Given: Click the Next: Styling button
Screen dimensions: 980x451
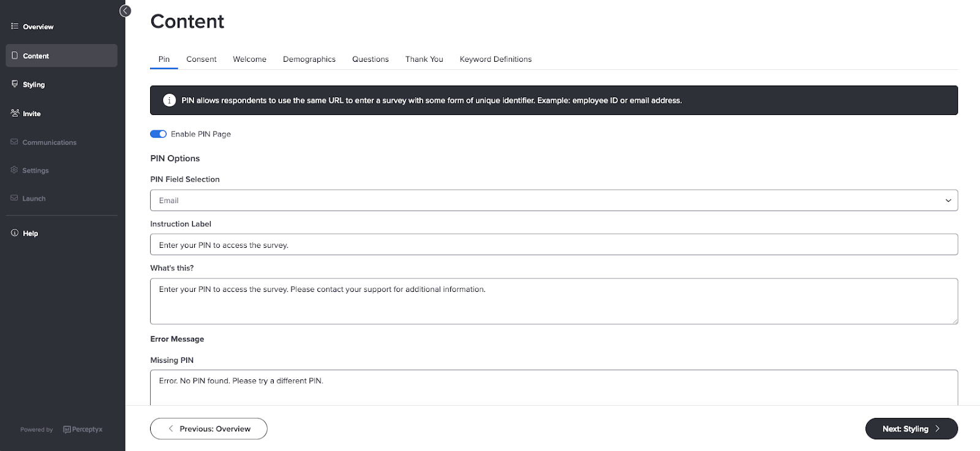Looking at the screenshot, I should pyautogui.click(x=911, y=429).
